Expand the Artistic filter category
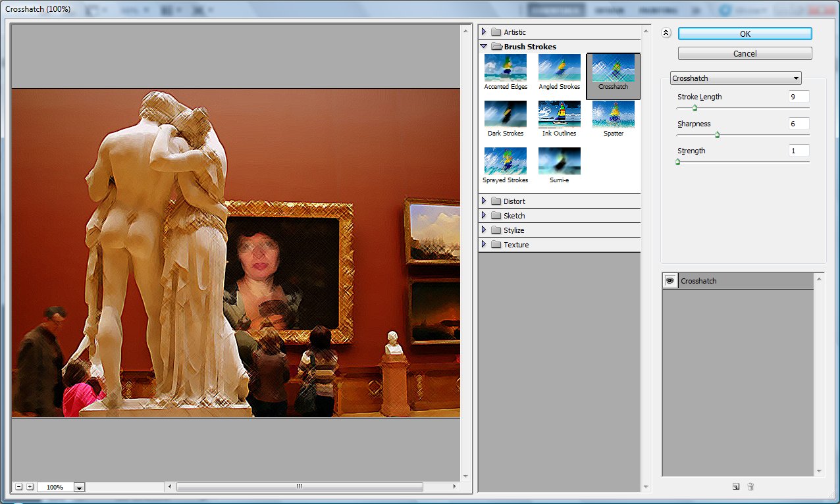Image resolution: width=840 pixels, height=504 pixels. tap(484, 32)
